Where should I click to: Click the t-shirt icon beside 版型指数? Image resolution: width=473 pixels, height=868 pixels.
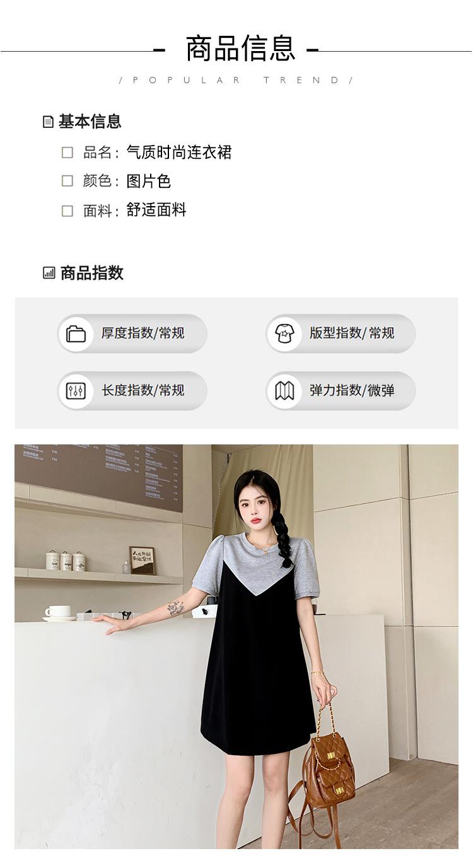(x=284, y=333)
